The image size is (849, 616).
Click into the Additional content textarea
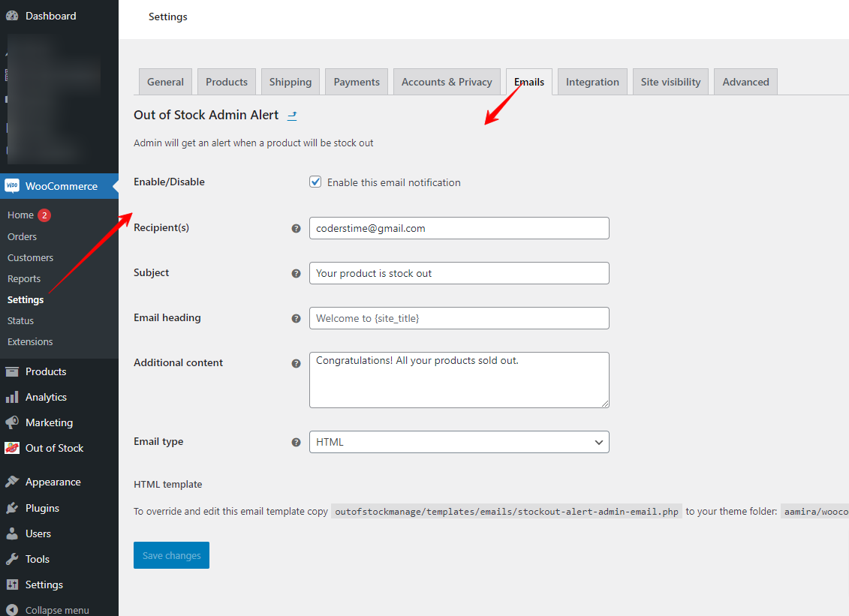(x=459, y=380)
